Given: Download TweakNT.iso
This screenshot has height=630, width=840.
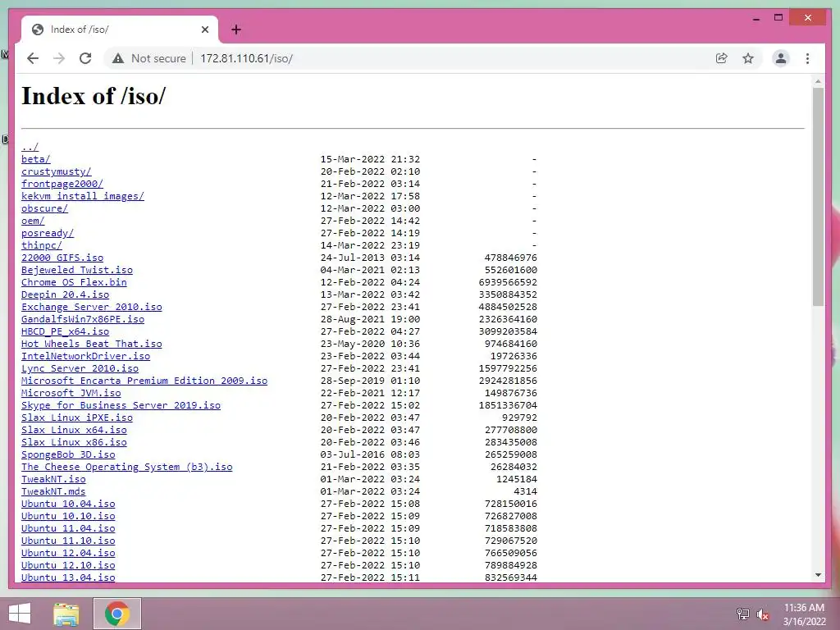Looking at the screenshot, I should 53,479.
